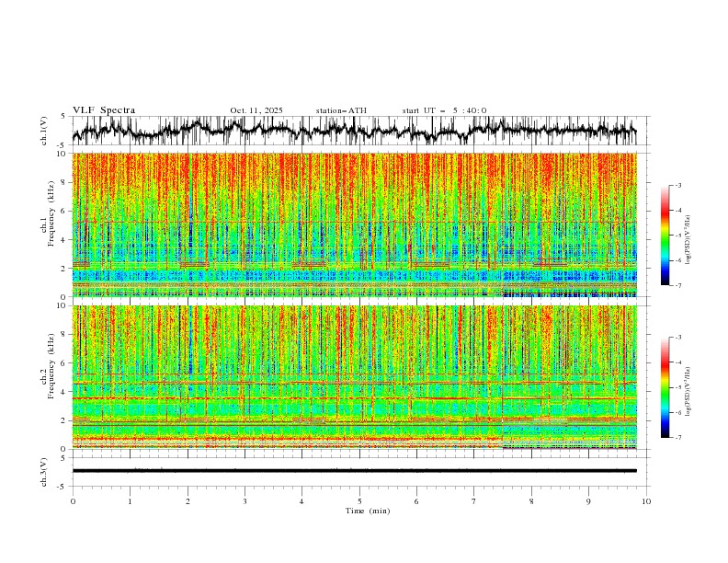The image size is (728, 563).
Task: Click the "Time (min)" axis title
Action: tap(368, 511)
